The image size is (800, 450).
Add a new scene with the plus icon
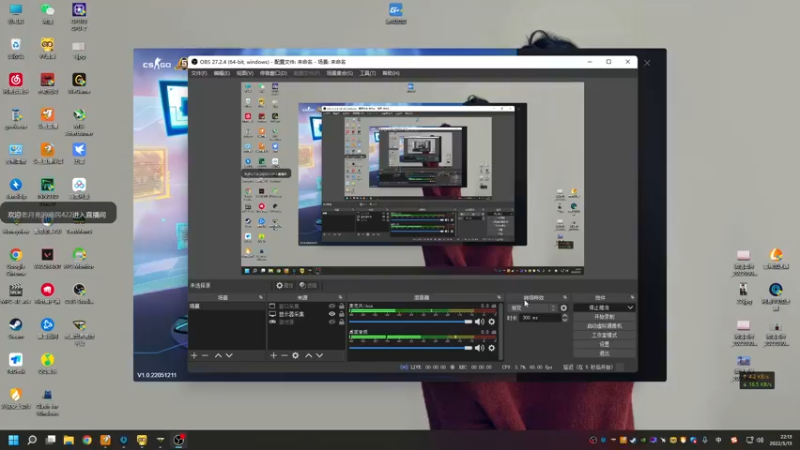tap(194, 356)
